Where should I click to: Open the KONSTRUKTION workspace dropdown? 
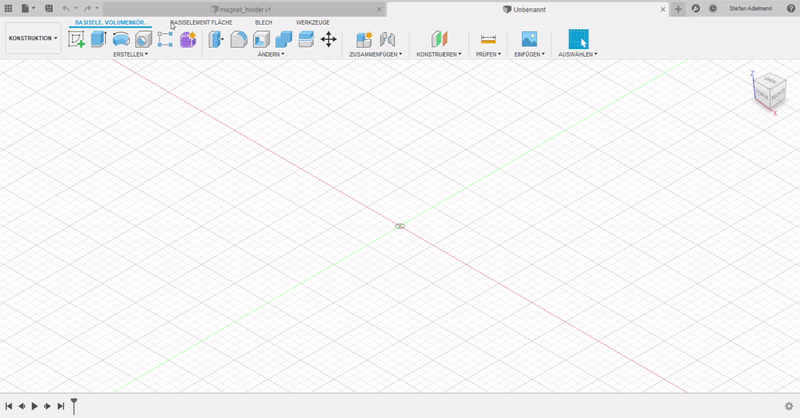coord(32,39)
